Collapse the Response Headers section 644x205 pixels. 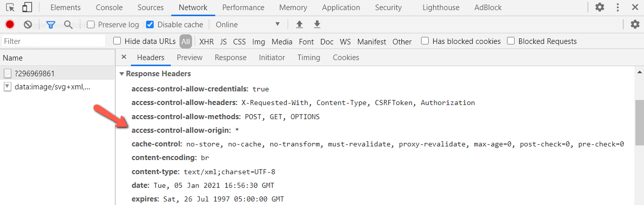tap(156, 74)
